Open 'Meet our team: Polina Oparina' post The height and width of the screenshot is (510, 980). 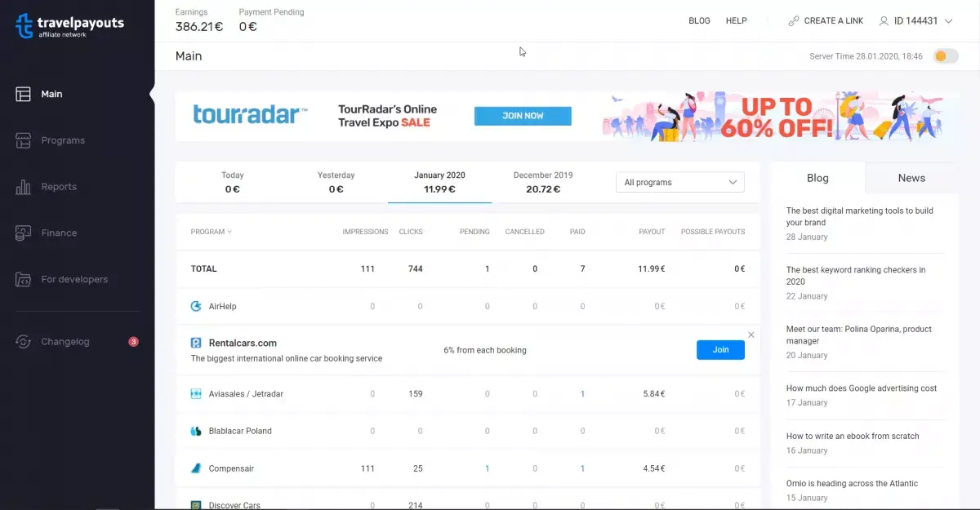[x=859, y=335]
